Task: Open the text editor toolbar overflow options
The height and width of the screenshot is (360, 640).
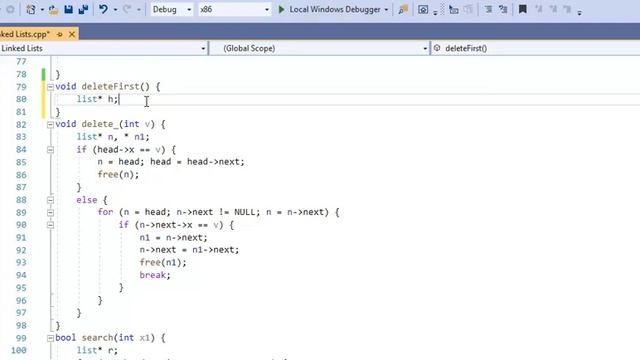Action: pos(580,12)
